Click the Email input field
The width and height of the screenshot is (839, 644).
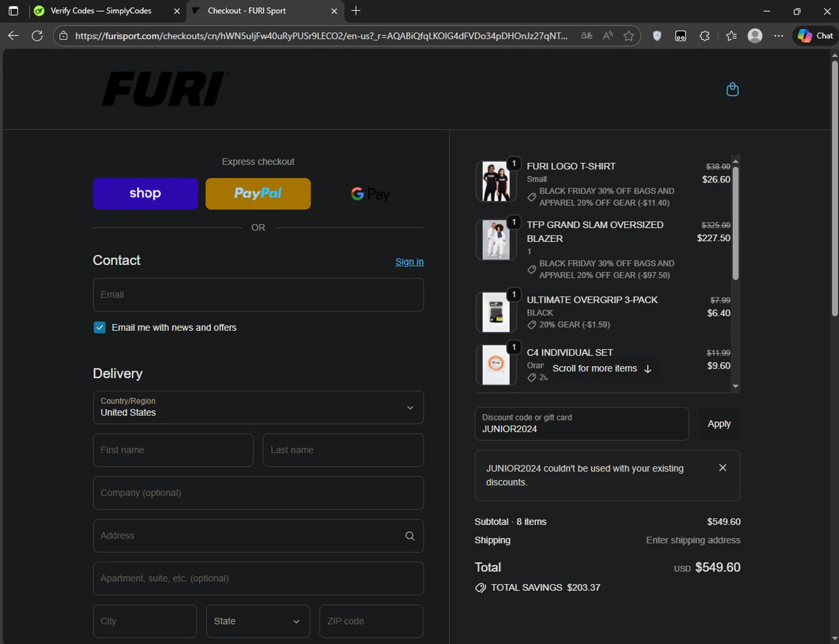tap(258, 295)
